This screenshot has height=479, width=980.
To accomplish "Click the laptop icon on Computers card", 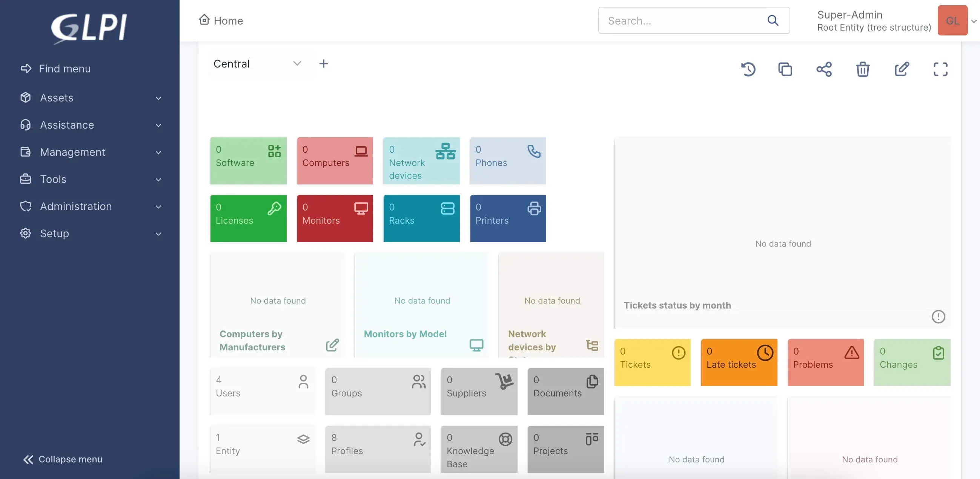I will (361, 151).
